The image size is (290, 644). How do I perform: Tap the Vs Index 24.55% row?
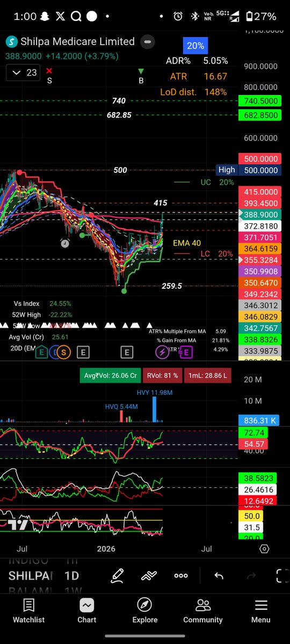pos(42,303)
